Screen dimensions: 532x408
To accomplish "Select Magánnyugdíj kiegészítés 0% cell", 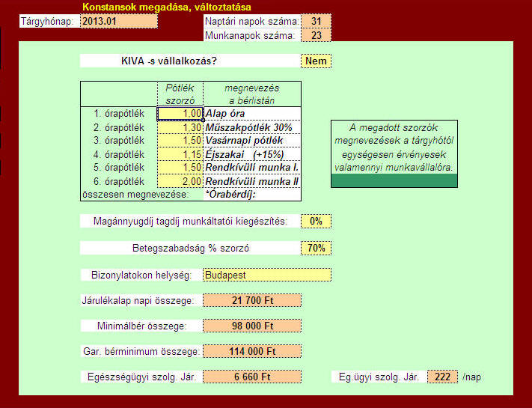I will click(x=316, y=222).
